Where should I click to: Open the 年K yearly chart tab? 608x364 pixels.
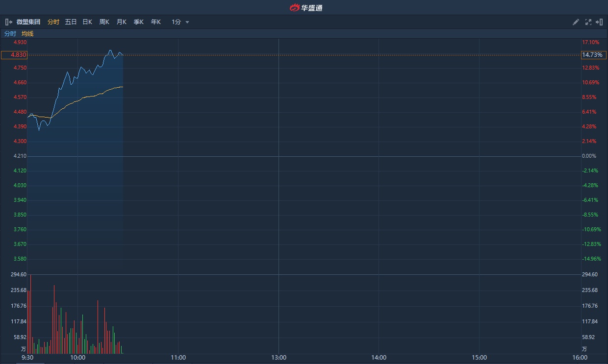point(156,22)
